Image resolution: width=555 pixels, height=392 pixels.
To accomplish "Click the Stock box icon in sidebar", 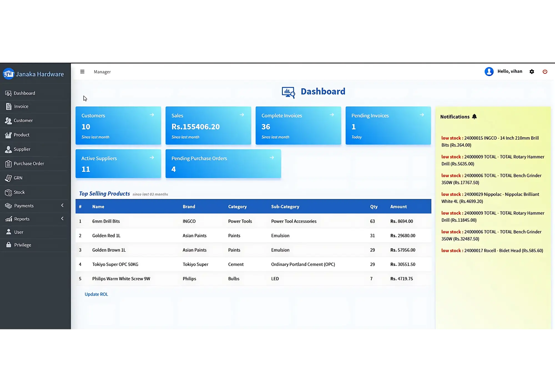I will pyautogui.click(x=8, y=192).
